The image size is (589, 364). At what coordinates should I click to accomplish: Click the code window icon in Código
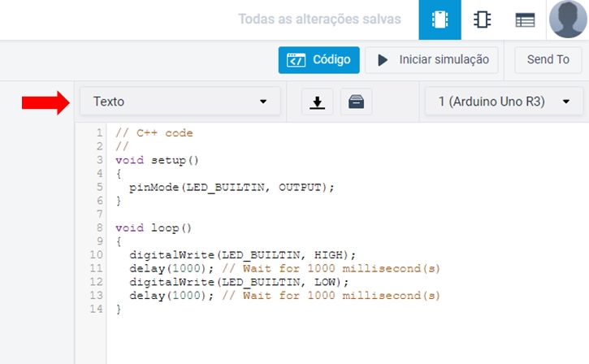[296, 60]
